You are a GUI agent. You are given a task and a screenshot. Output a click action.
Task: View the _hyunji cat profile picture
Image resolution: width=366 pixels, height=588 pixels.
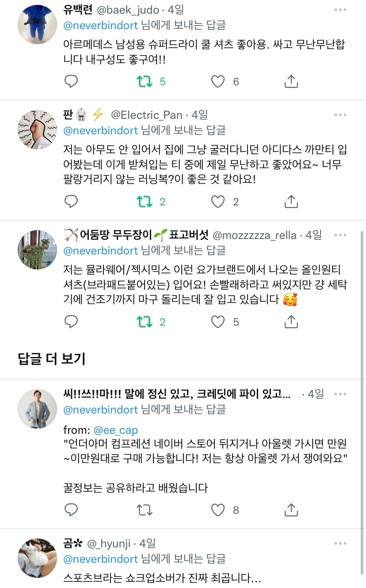coord(37,558)
